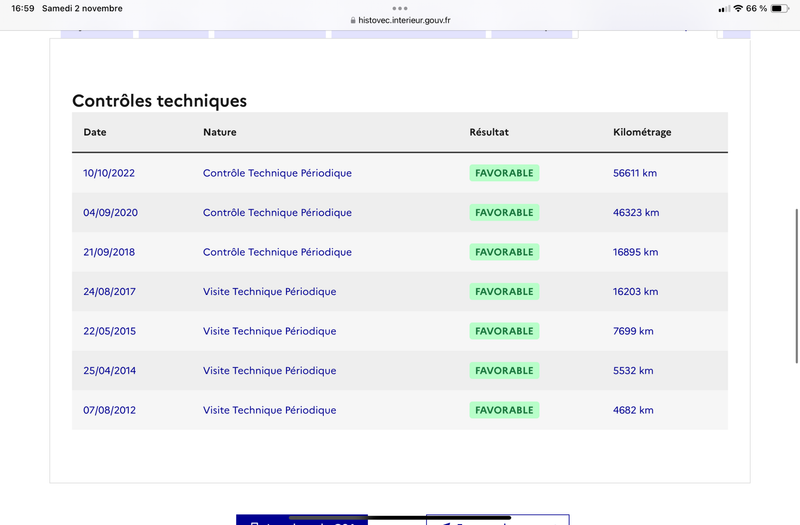Click Visite Technique Périodique in the 07/08/2012 row
Screen dimensions: 800x525
269,411
